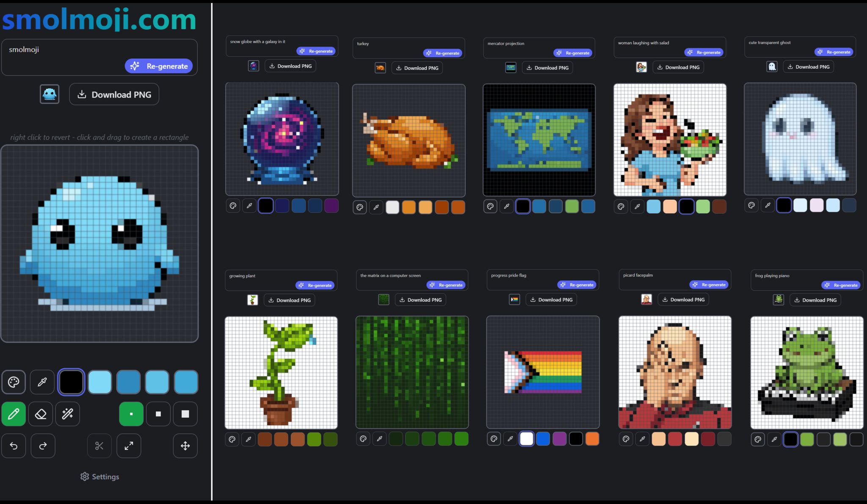Re-generate the frog playing piano emoji
Image resolution: width=867 pixels, height=504 pixels.
click(x=842, y=285)
